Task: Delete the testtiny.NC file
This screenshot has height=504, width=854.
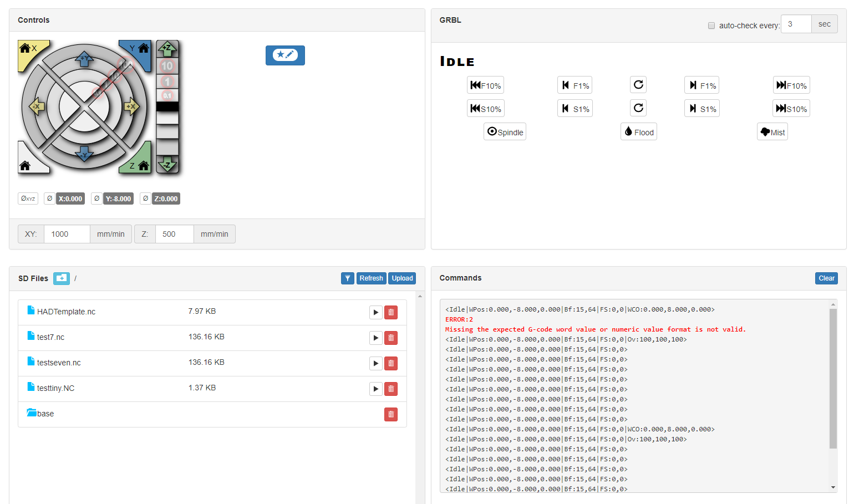Action: 391,389
